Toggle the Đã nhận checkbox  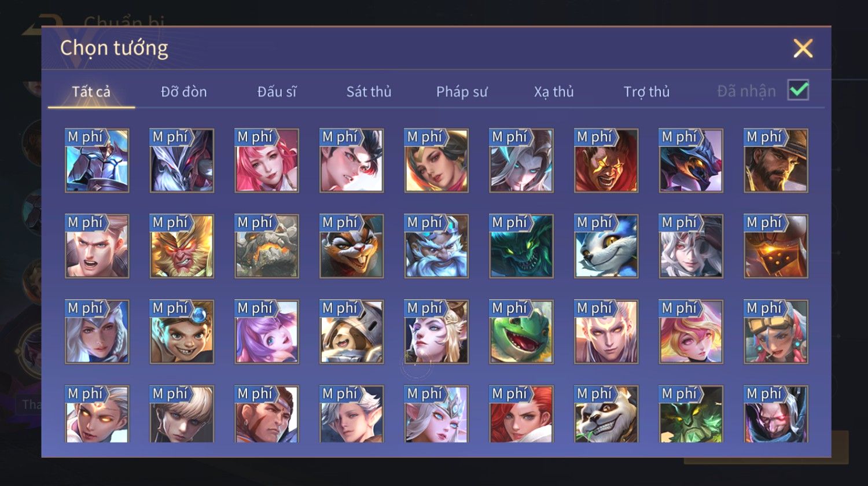click(798, 90)
